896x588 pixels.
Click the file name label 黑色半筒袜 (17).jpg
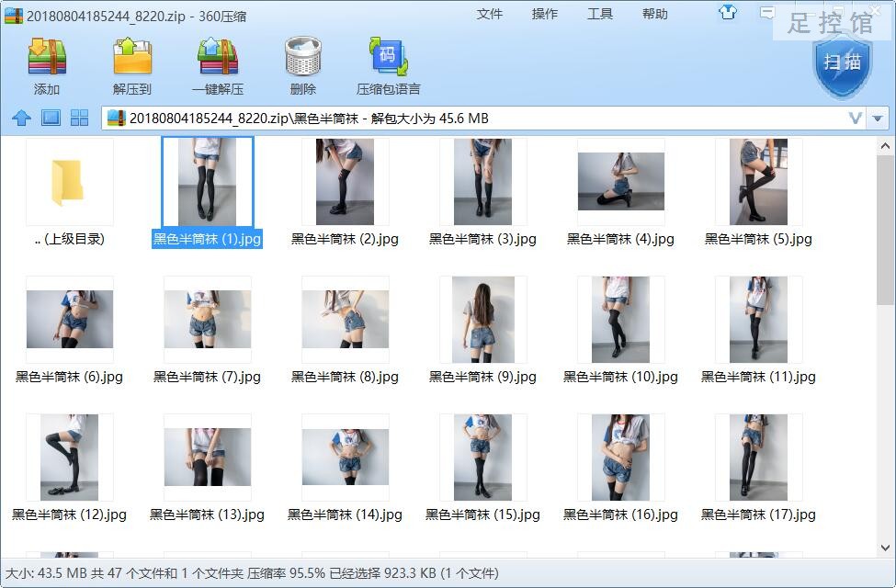(758, 514)
